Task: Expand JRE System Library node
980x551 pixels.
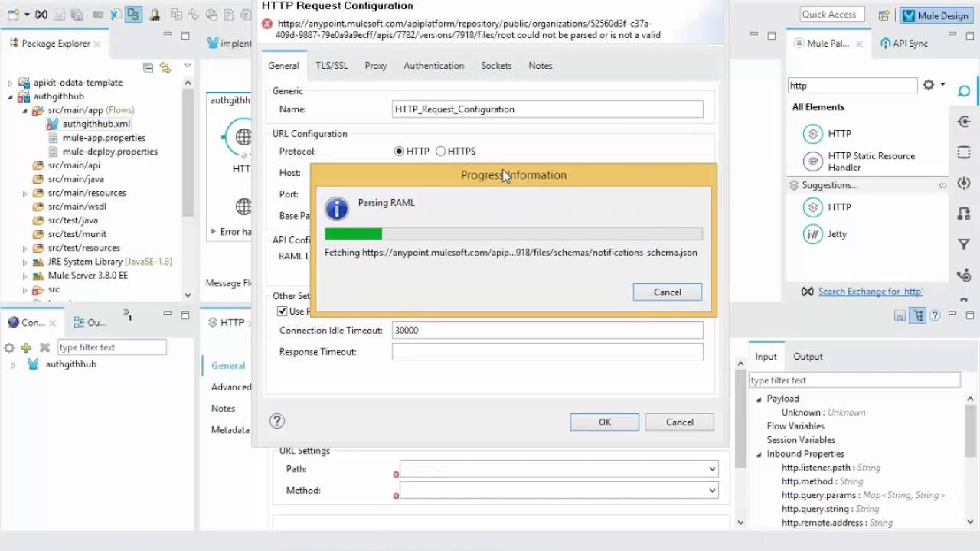Action: point(25,262)
